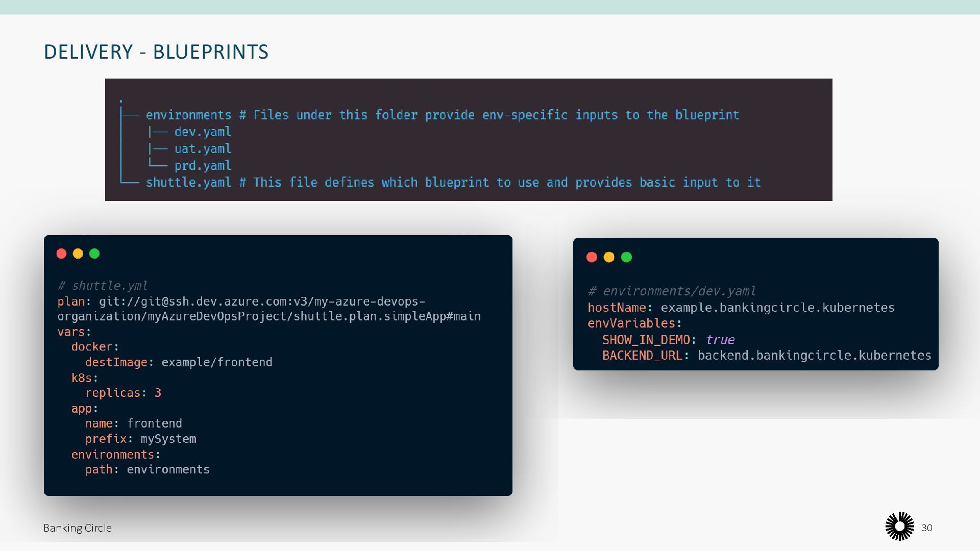This screenshot has height=551, width=980.
Task: Click green dot in shuttle.yml window
Action: [94, 254]
